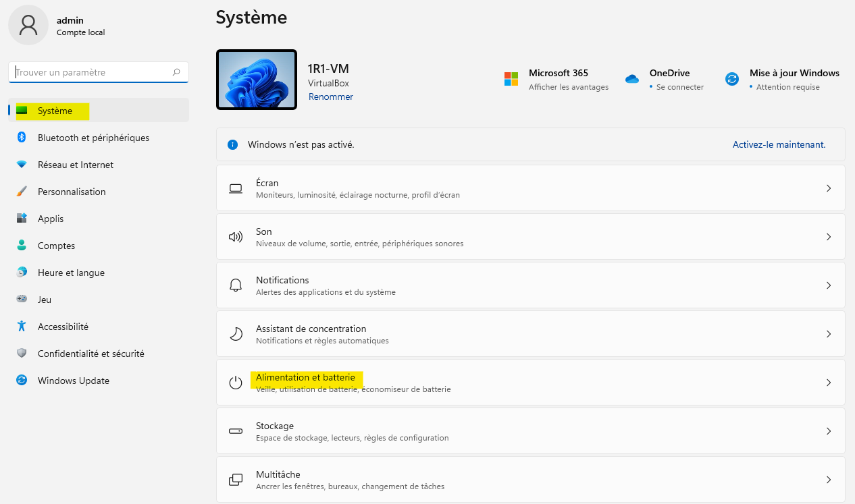
Task: Click the game controller Jeu icon
Action: 22,300
